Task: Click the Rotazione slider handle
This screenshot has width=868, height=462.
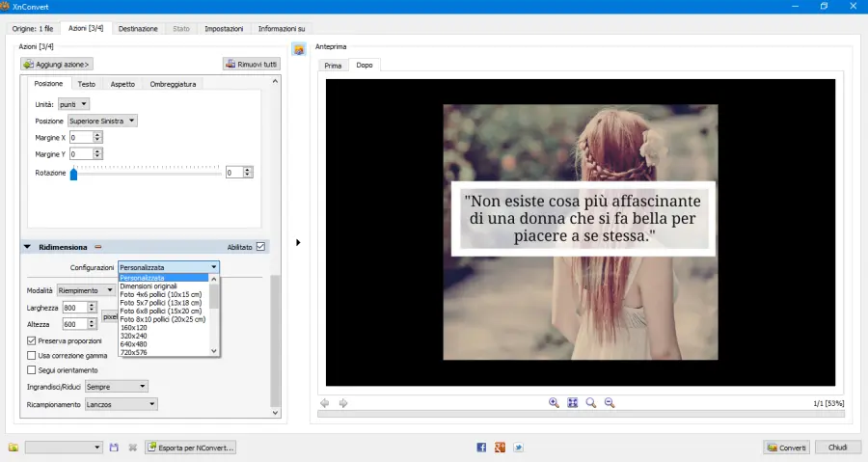Action: pyautogui.click(x=73, y=174)
